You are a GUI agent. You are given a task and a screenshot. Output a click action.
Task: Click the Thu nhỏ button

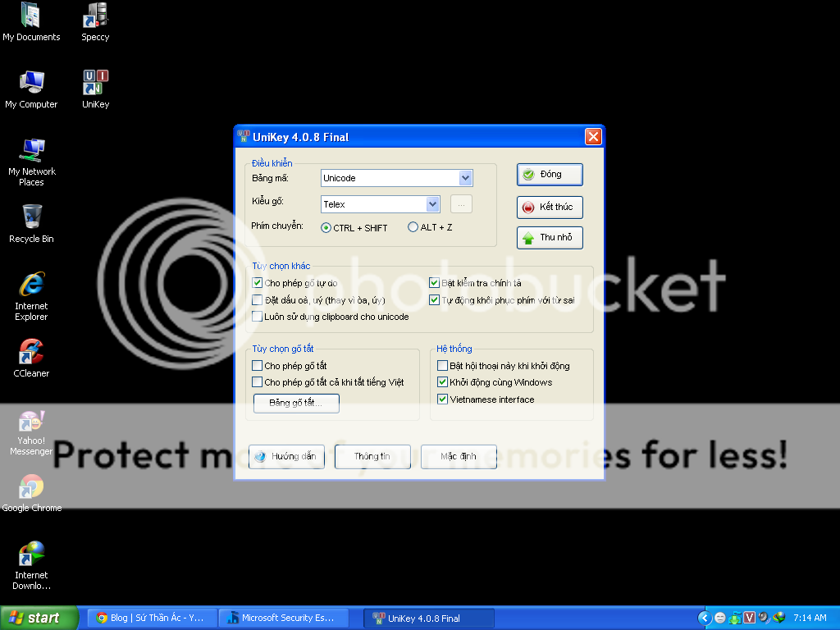tap(550, 238)
